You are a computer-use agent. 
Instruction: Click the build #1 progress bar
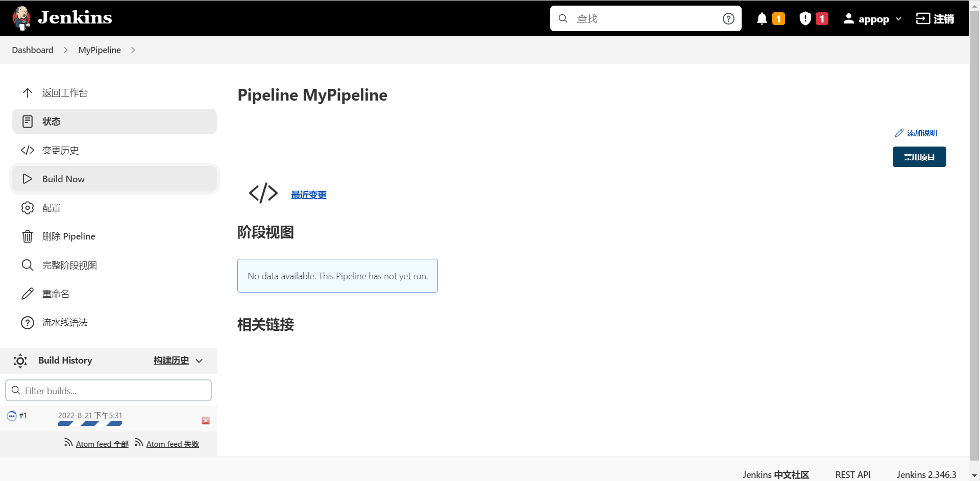tap(90, 423)
